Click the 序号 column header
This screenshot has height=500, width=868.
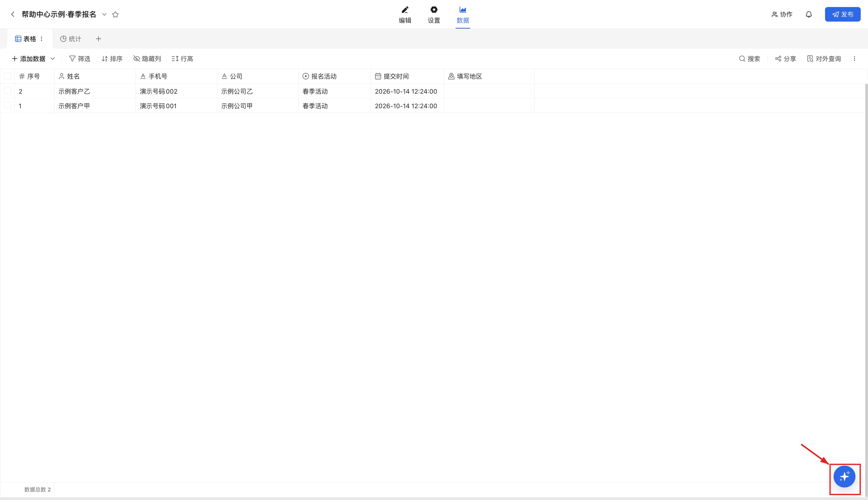click(34, 76)
